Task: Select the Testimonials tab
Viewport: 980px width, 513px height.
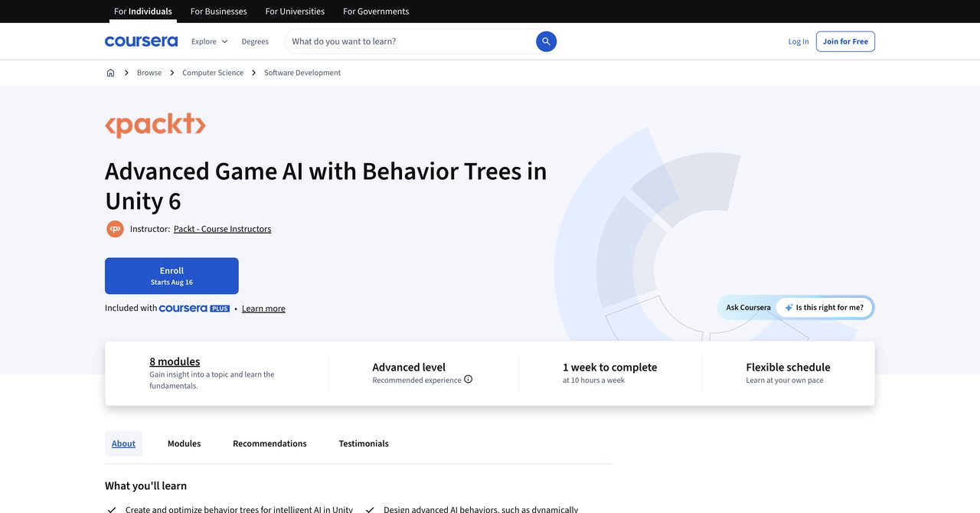Action: click(364, 444)
